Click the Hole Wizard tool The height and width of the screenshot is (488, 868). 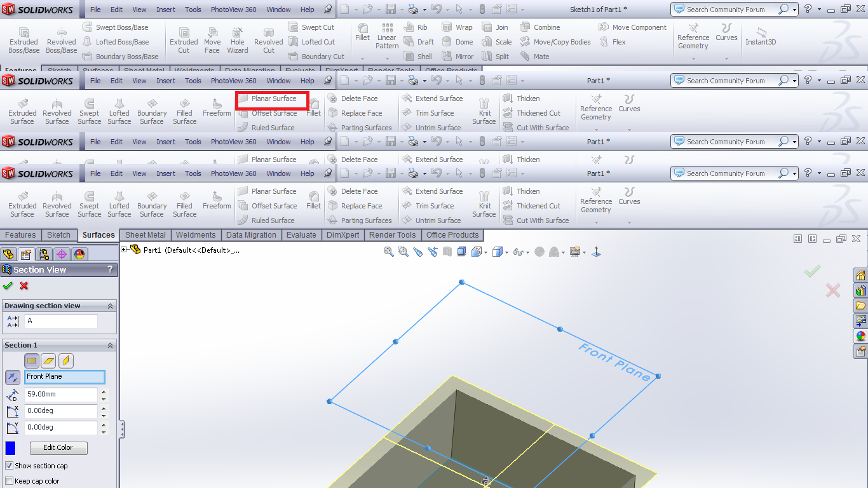pos(237,41)
